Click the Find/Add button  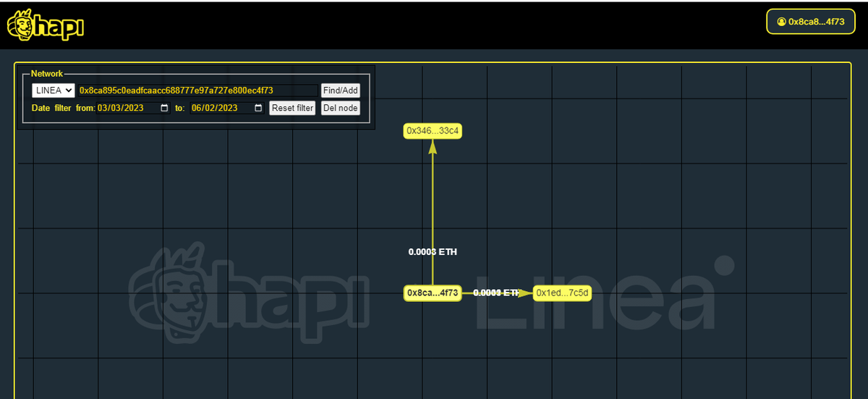(341, 91)
